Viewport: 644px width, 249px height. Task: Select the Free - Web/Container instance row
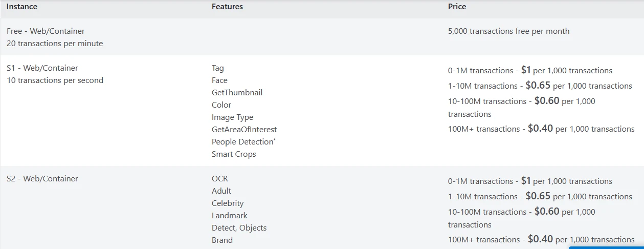coord(46,31)
